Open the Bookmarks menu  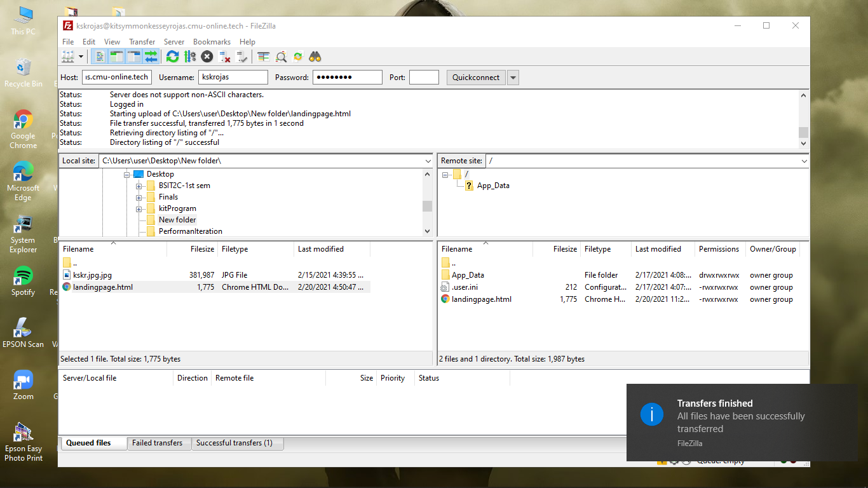[212, 42]
